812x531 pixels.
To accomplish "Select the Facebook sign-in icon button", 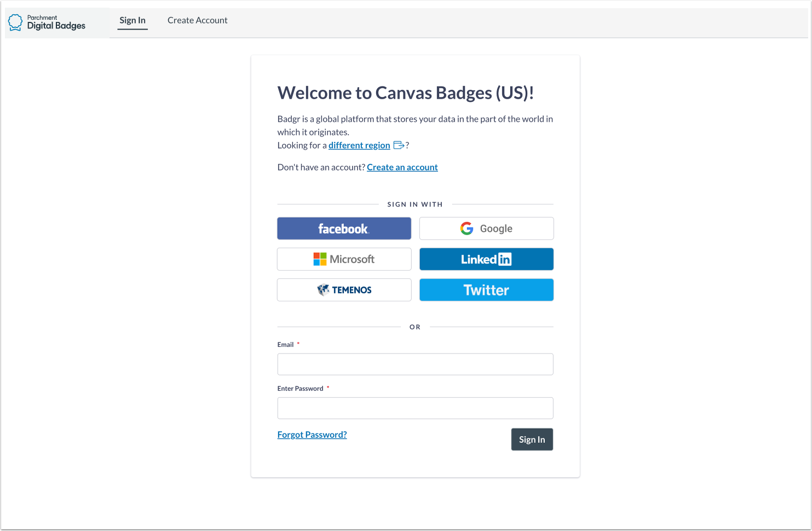I will pos(344,229).
